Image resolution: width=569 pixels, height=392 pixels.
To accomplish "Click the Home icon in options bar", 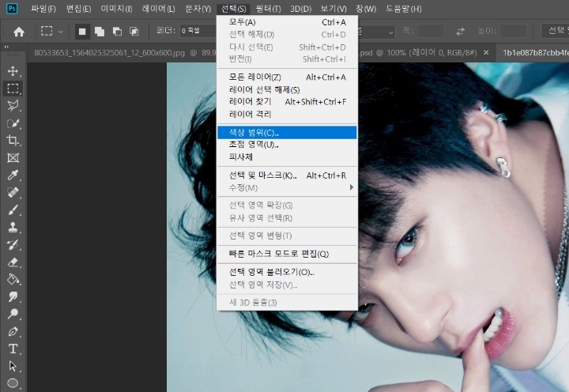I will coord(19,32).
